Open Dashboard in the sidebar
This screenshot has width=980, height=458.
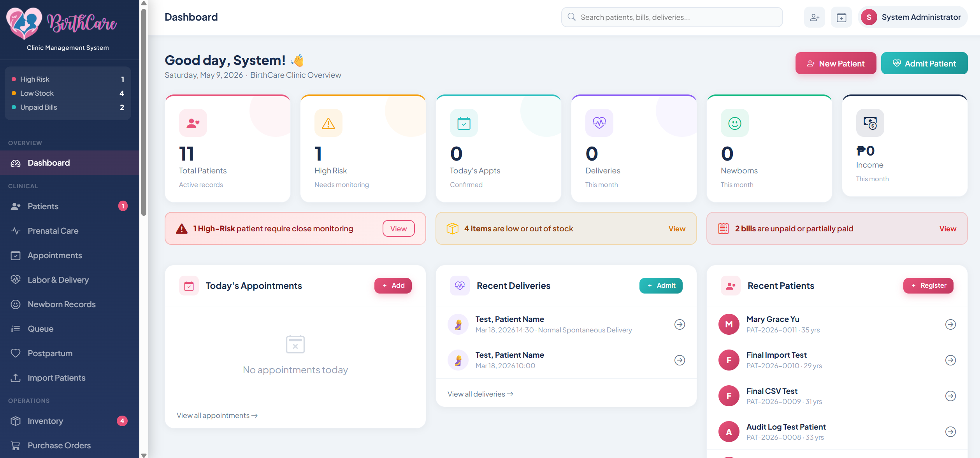point(70,163)
